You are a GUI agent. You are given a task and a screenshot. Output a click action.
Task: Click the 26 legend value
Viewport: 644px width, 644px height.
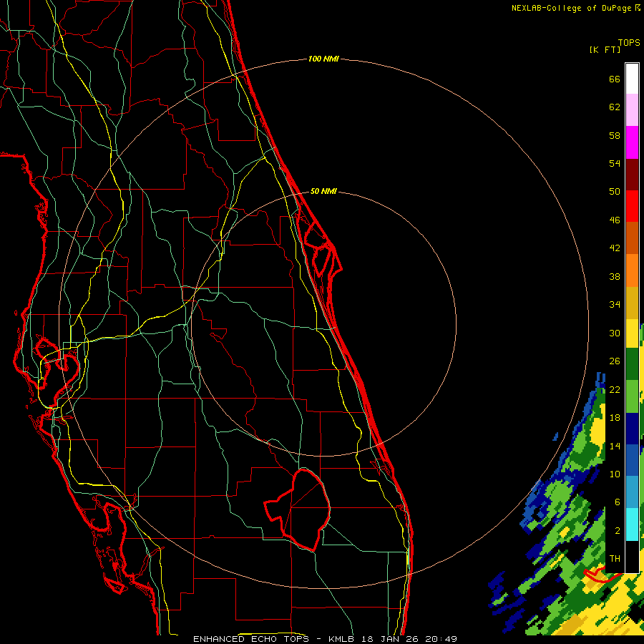tap(615, 361)
